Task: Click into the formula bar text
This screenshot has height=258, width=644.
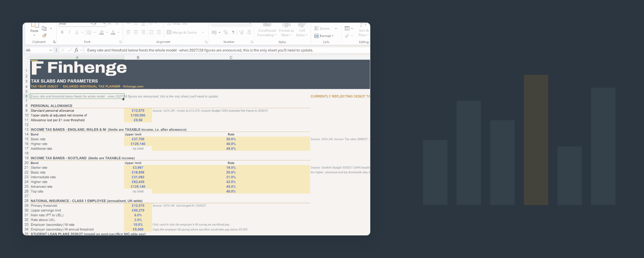Action: 227,50
